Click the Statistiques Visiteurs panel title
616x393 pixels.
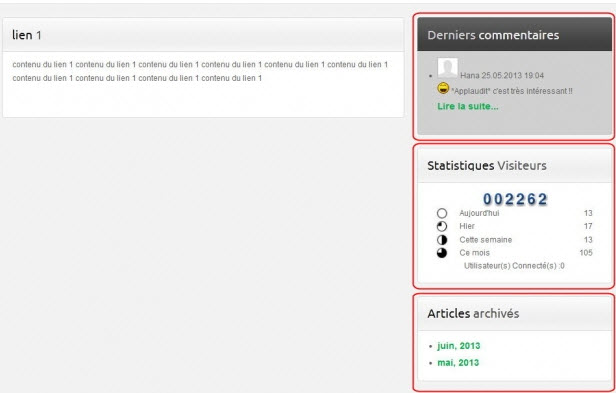pos(487,165)
